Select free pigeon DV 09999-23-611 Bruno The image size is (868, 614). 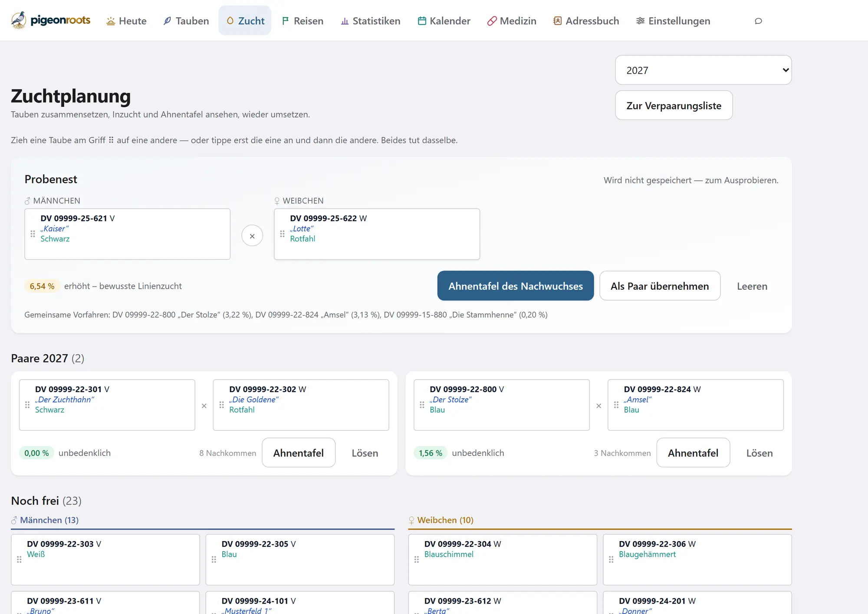[105, 603]
